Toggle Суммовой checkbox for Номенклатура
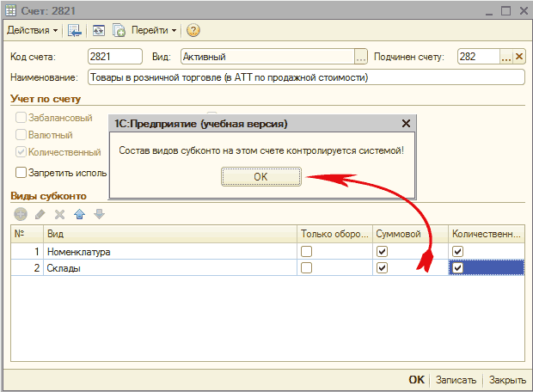This screenshot has height=392, width=533. (x=383, y=251)
